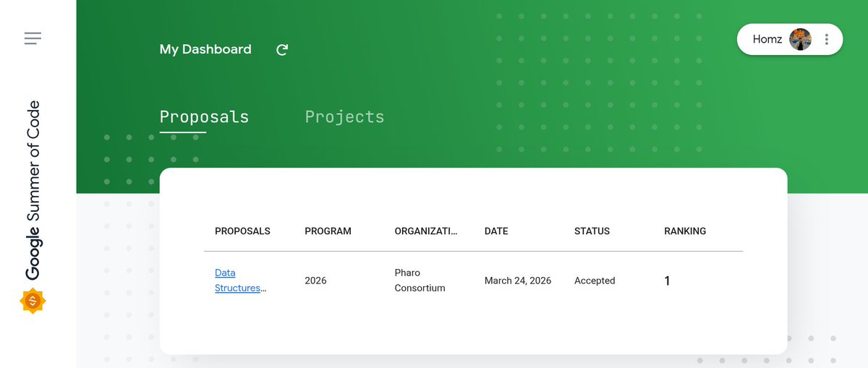The height and width of the screenshot is (368, 868).
Task: Open the three-dot account options menu
Action: tap(827, 39)
